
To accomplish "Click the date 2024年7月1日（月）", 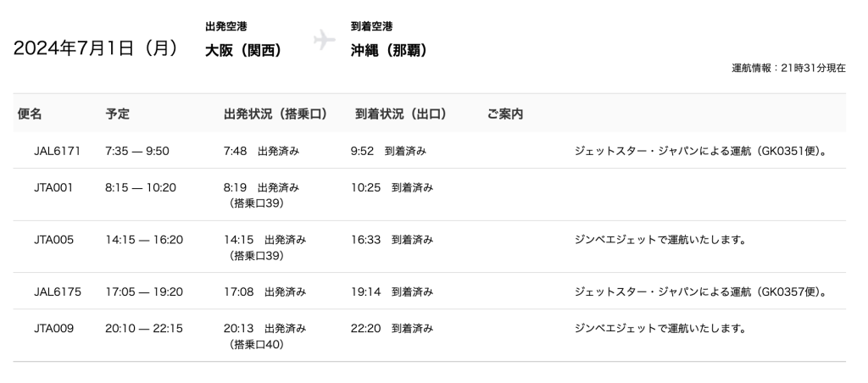I will click(x=96, y=48).
